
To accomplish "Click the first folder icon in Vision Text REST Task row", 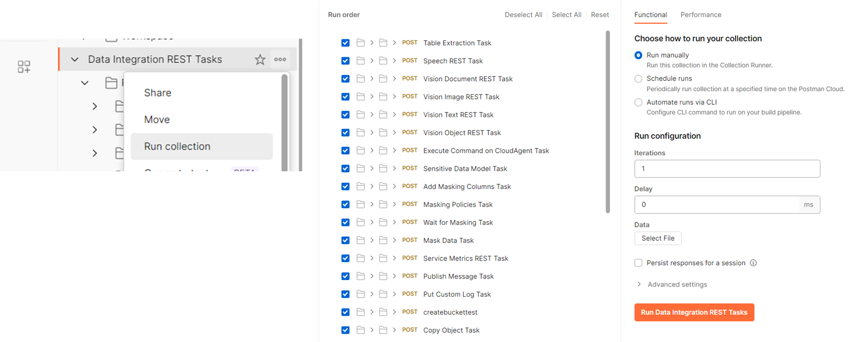I will (x=361, y=115).
